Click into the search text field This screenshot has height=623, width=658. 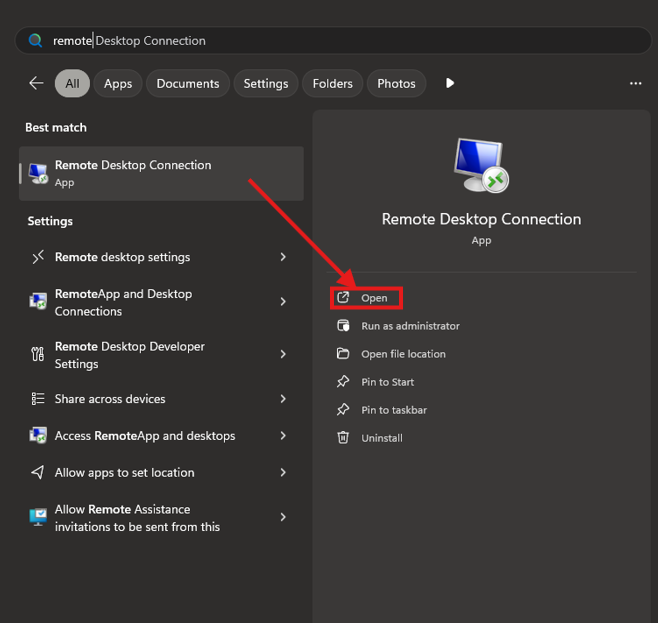click(x=334, y=40)
